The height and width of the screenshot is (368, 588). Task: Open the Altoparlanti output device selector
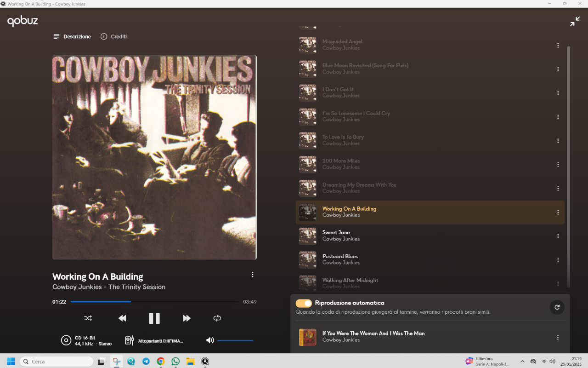tap(155, 341)
